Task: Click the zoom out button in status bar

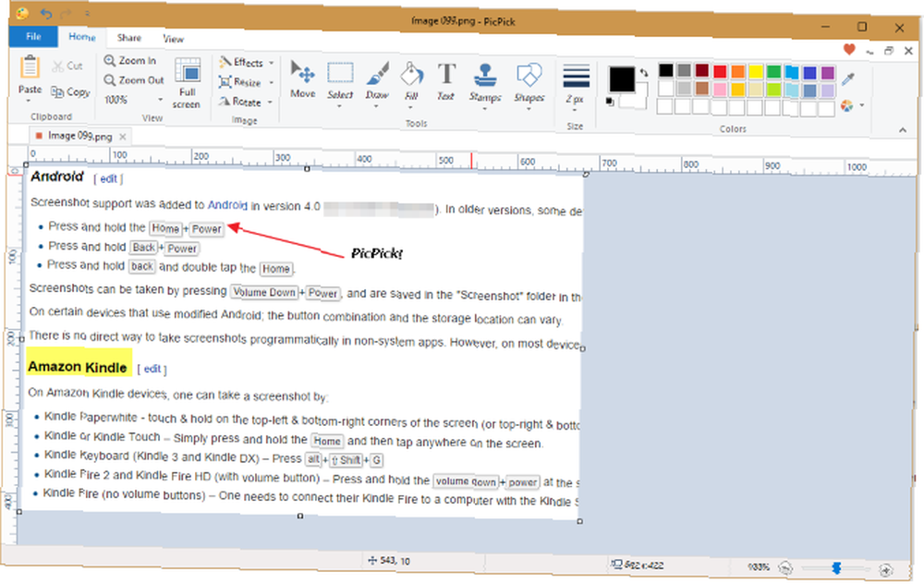Action: 785,567
